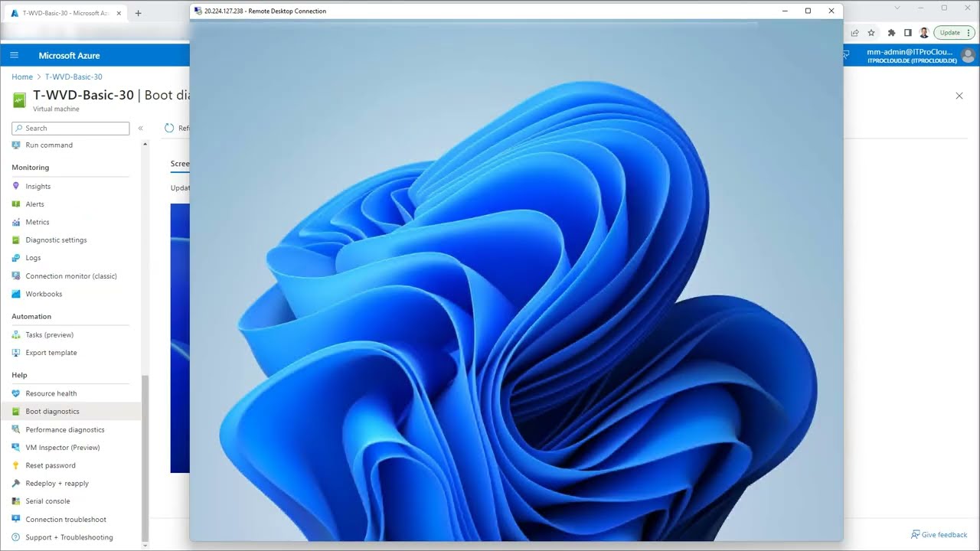This screenshot has width=980, height=551.
Task: Click the Diagnostic settings icon
Action: coord(16,240)
